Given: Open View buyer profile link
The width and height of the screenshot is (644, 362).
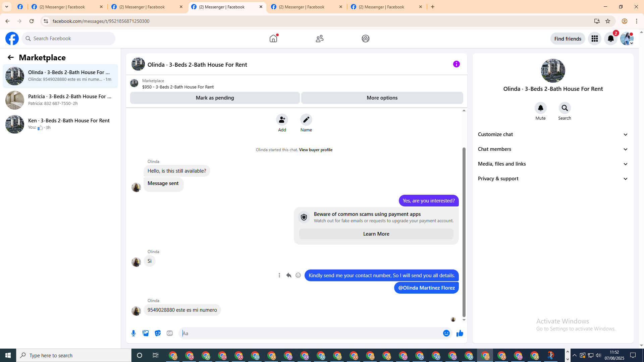Looking at the screenshot, I should pos(316,150).
